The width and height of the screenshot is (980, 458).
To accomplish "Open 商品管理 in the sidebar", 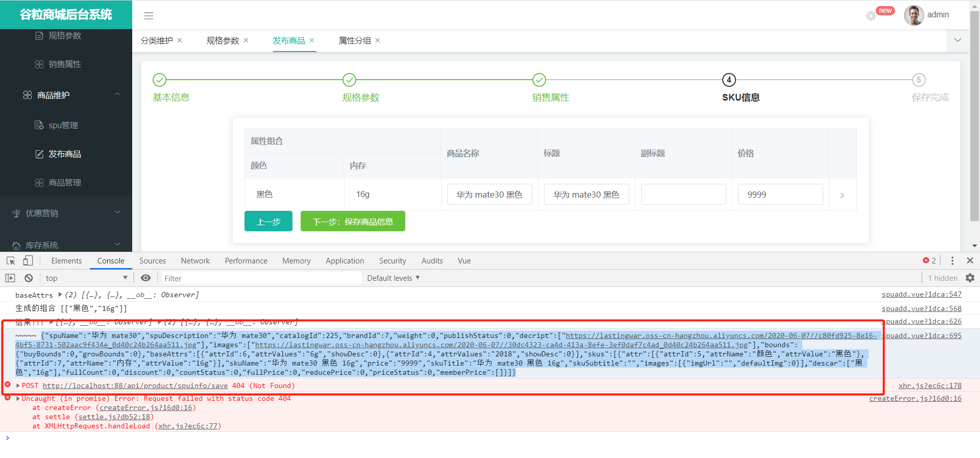I will (x=66, y=182).
